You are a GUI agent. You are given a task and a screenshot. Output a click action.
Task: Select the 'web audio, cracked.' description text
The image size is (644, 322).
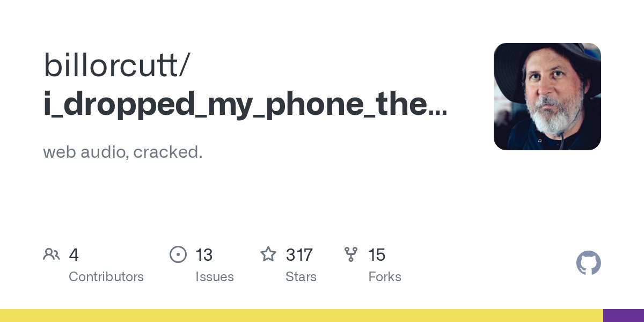(x=123, y=152)
